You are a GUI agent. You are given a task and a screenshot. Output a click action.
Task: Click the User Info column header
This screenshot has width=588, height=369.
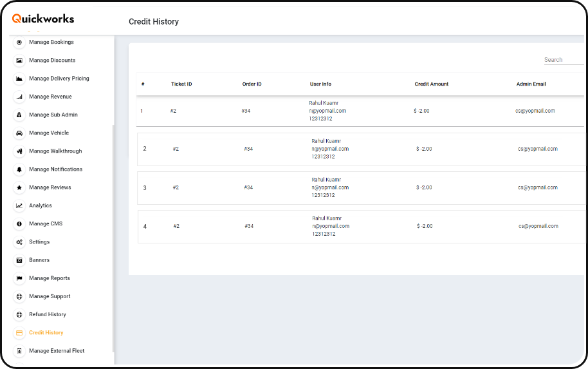pyautogui.click(x=320, y=84)
